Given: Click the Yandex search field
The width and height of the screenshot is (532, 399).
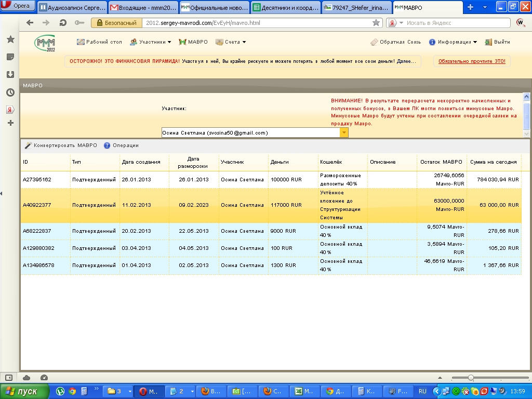Looking at the screenshot, I should click(x=456, y=23).
